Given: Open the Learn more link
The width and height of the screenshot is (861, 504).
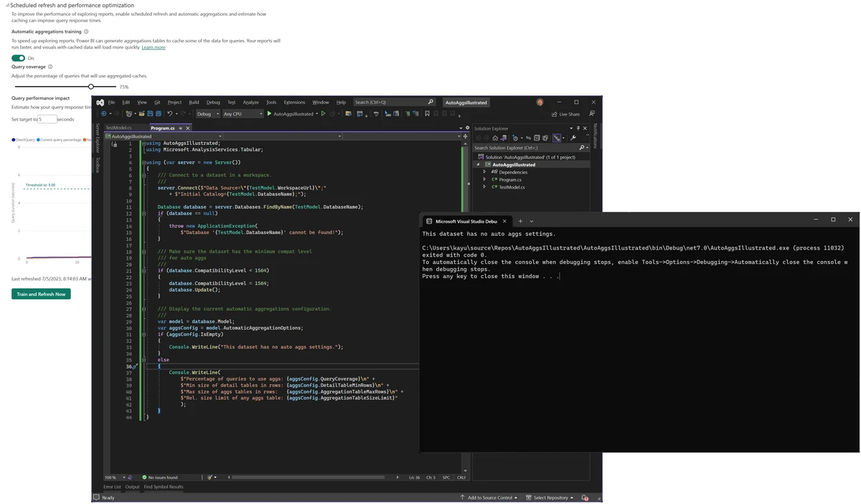Looking at the screenshot, I should pos(154,47).
